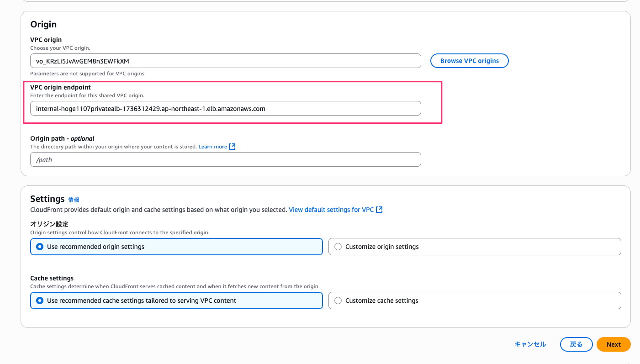The height and width of the screenshot is (364, 640).
Task: Choose Customize origin settings option
Action: (338, 247)
